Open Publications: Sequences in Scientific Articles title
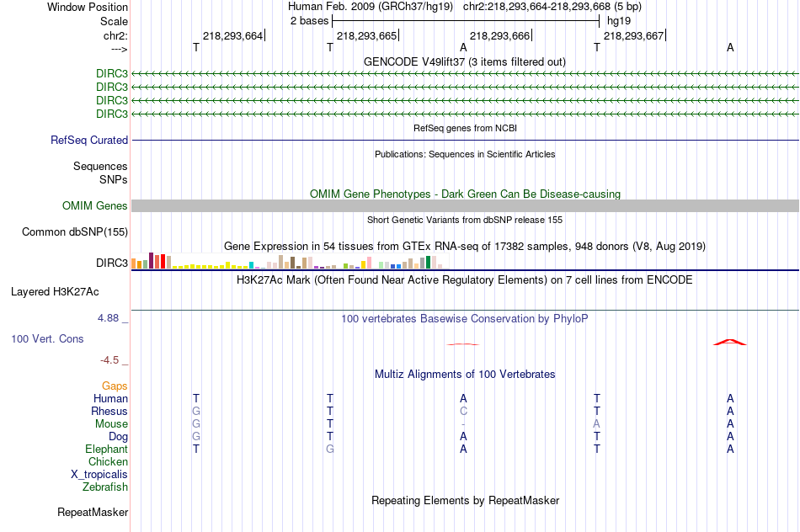This screenshot has height=532, width=800. click(x=465, y=154)
